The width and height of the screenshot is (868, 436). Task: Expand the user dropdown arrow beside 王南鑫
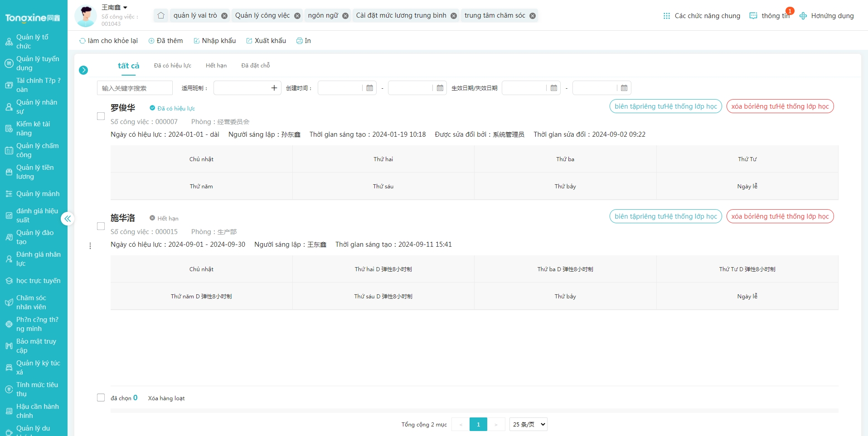coord(126,8)
